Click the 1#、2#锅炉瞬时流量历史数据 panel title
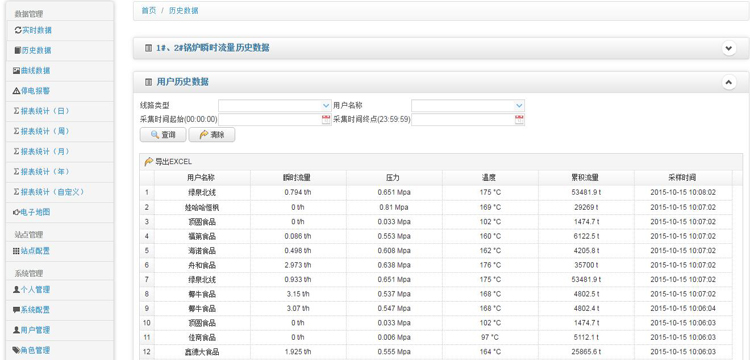This screenshot has width=750, height=360. click(212, 48)
